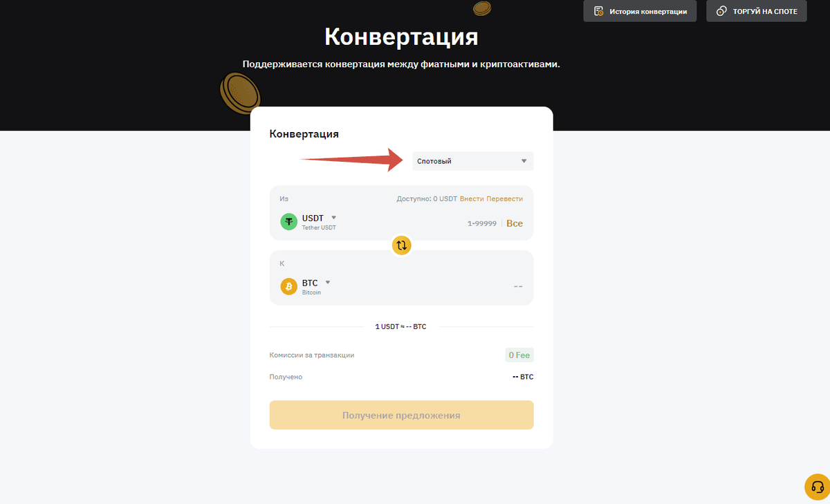The width and height of the screenshot is (830, 504).
Task: Click the Внести deposit link
Action: point(472,198)
